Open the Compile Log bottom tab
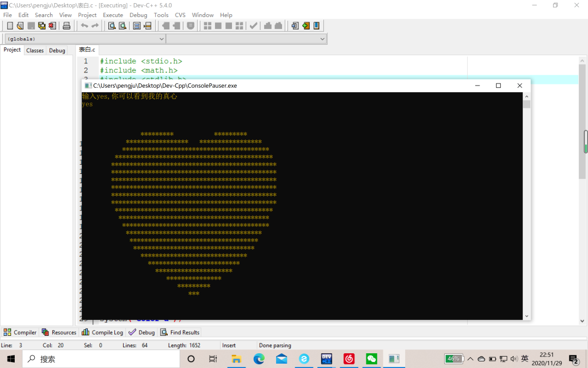 [102, 333]
